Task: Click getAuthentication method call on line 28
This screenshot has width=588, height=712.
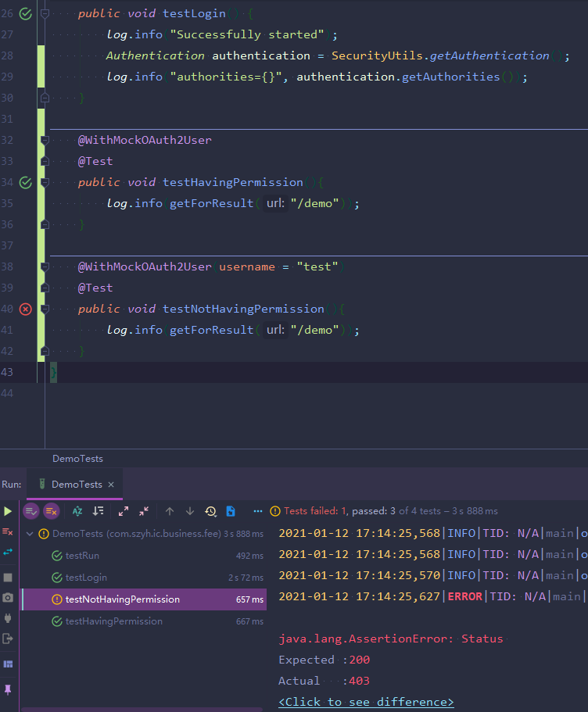Action: [x=489, y=55]
